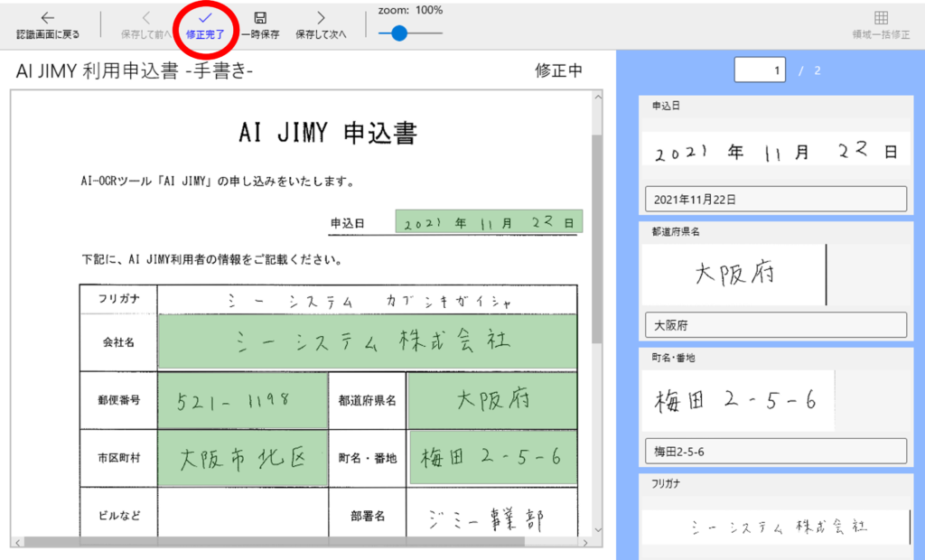Image resolution: width=925 pixels, height=560 pixels.
Task: Select the 郵便番号 region 521-1198
Action: pyautogui.click(x=242, y=401)
